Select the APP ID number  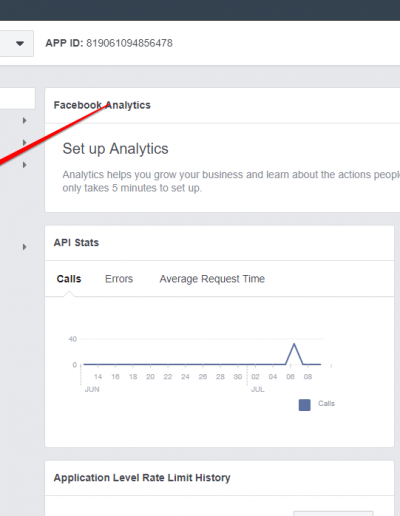(x=129, y=43)
